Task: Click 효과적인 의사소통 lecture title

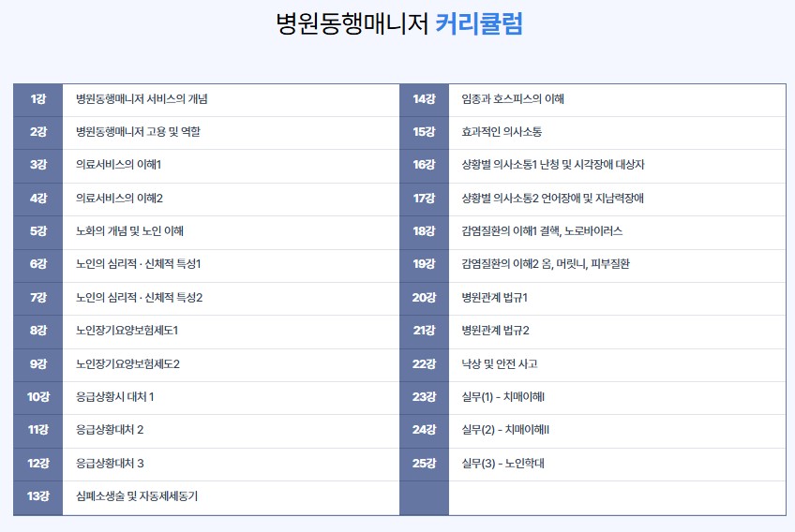Action: [502, 132]
